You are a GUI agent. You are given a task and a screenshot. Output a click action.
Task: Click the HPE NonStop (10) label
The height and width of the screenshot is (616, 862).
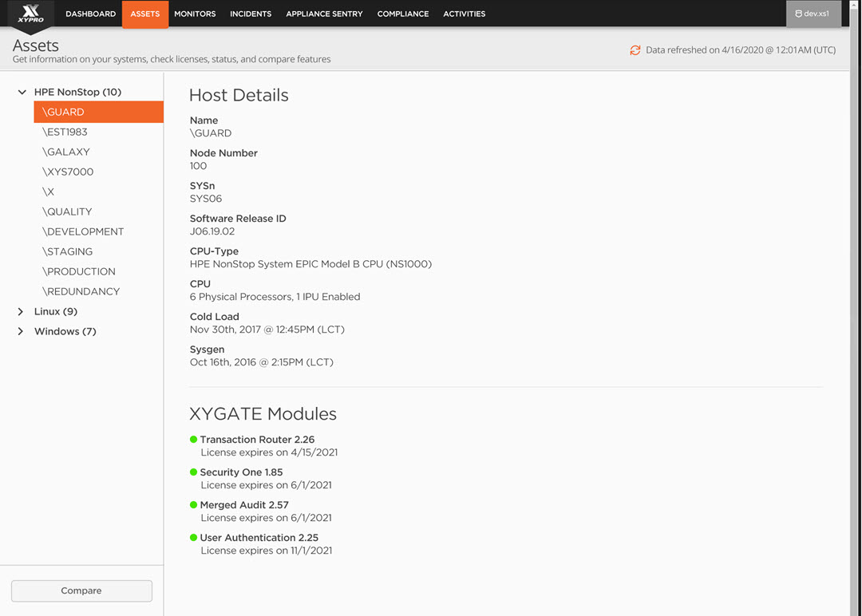pyautogui.click(x=77, y=92)
